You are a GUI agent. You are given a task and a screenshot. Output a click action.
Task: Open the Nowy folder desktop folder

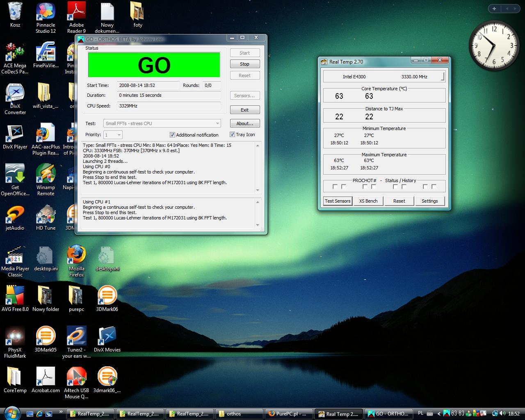pos(46,299)
